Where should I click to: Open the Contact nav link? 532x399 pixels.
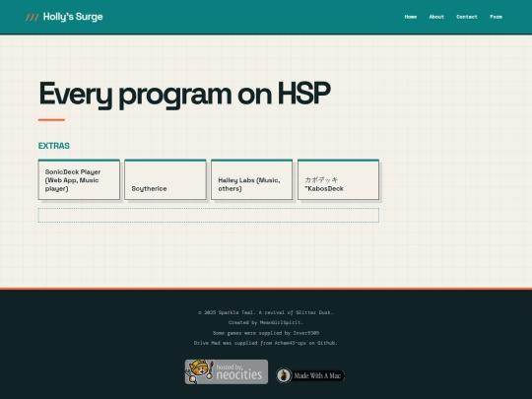(x=467, y=17)
